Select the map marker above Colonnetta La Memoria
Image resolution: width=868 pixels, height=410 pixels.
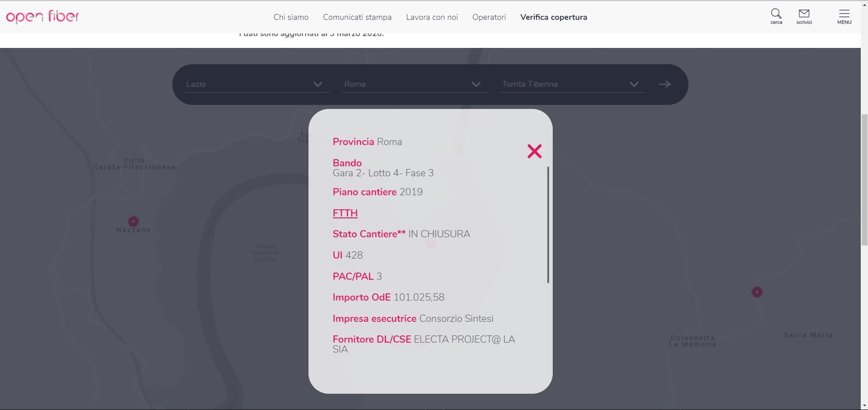point(757,292)
